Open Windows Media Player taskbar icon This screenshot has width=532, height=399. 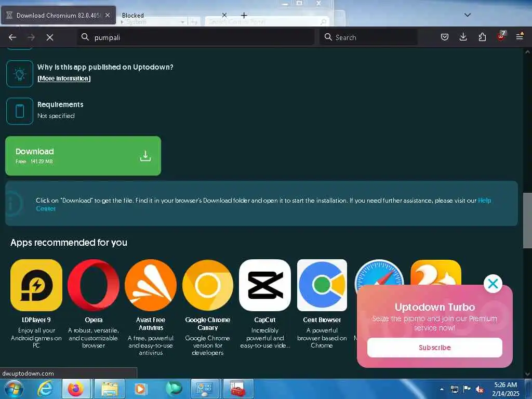click(141, 389)
